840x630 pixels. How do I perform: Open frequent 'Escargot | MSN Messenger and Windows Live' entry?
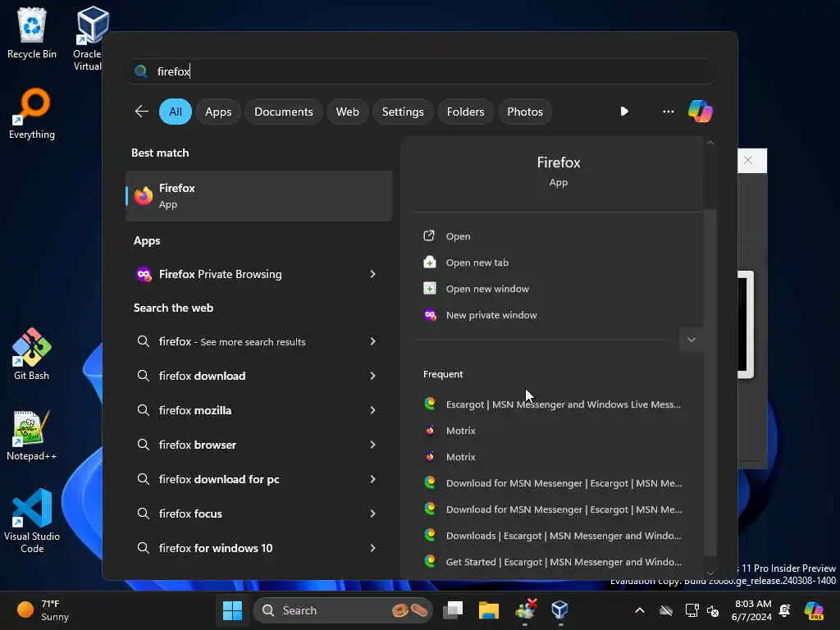point(552,404)
